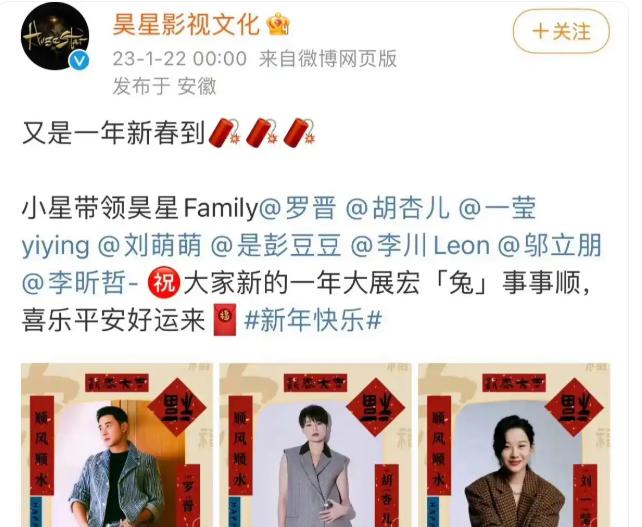Open @李川Leon mention link
Viewport: 642px width, 527px height.
(420, 245)
